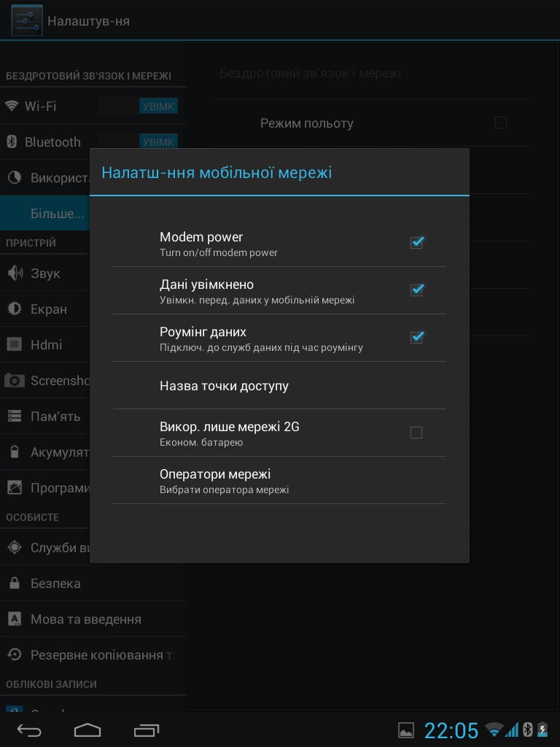Disable the Дані увімкнено checkbox
560x747 pixels.
(x=416, y=290)
